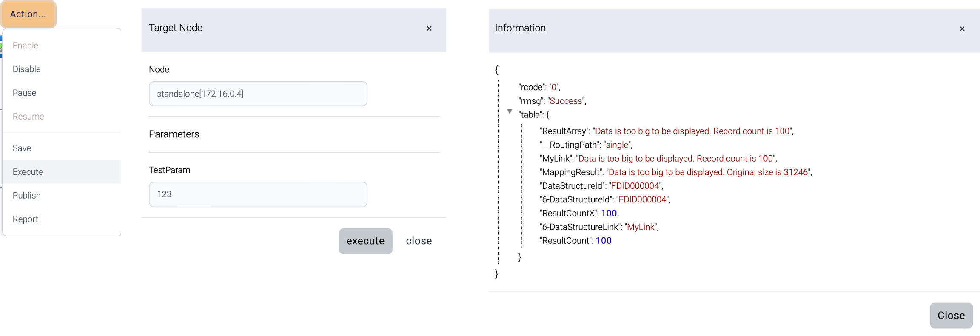Click the "Success" rmsg value
980x336 pixels.
coord(566,101)
